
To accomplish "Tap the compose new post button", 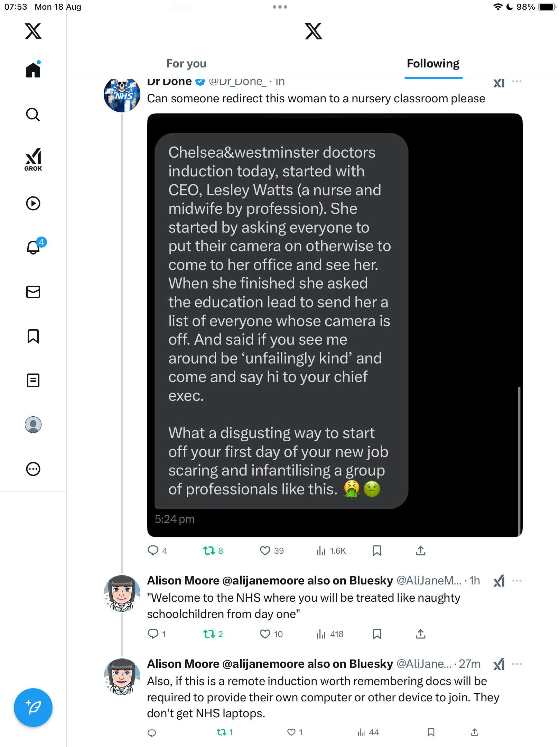I will click(x=33, y=708).
